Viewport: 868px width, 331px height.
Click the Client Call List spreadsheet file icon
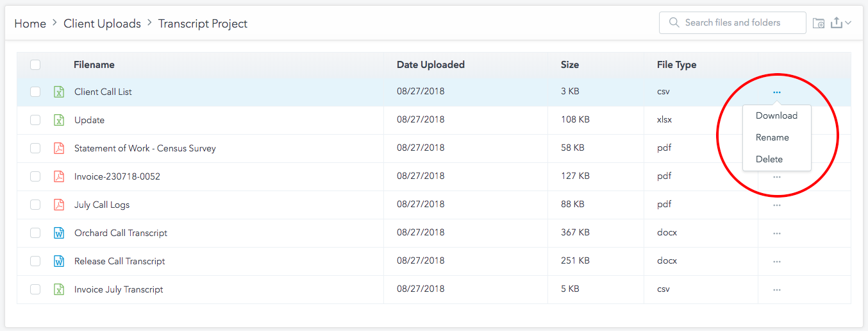point(59,92)
